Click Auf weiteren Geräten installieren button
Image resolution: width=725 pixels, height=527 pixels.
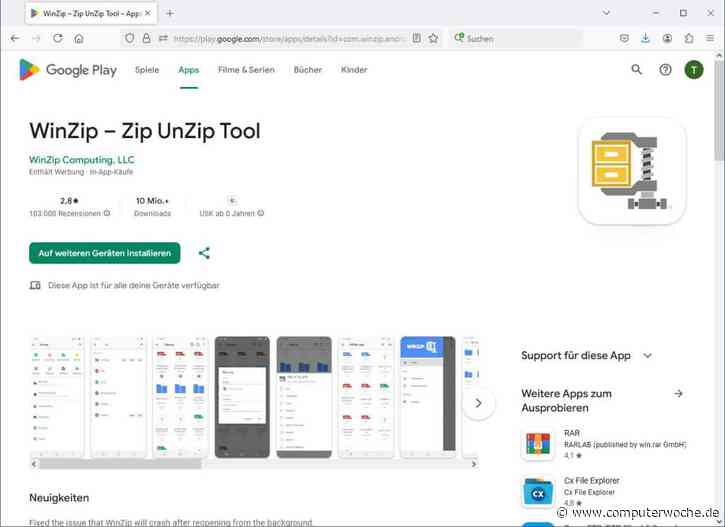tap(104, 253)
